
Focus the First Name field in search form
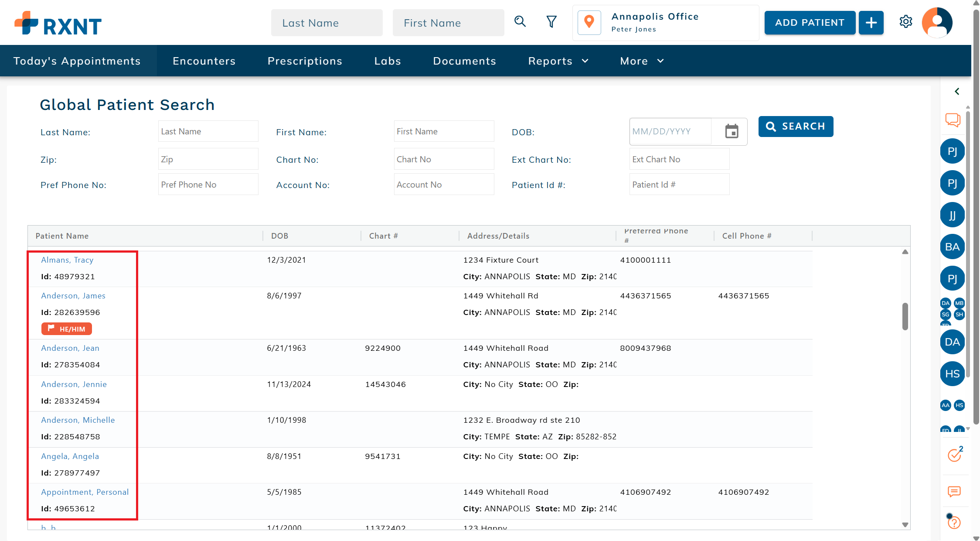444,131
